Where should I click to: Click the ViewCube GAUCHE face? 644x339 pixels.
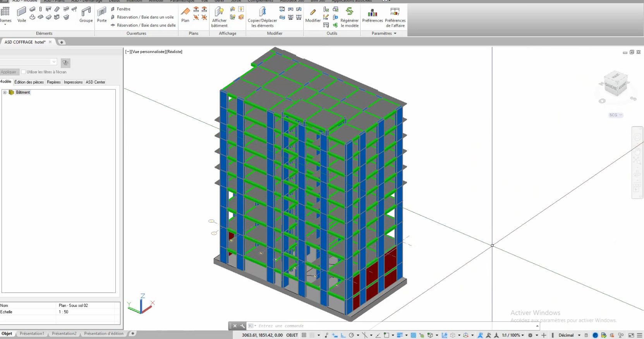tap(611, 87)
